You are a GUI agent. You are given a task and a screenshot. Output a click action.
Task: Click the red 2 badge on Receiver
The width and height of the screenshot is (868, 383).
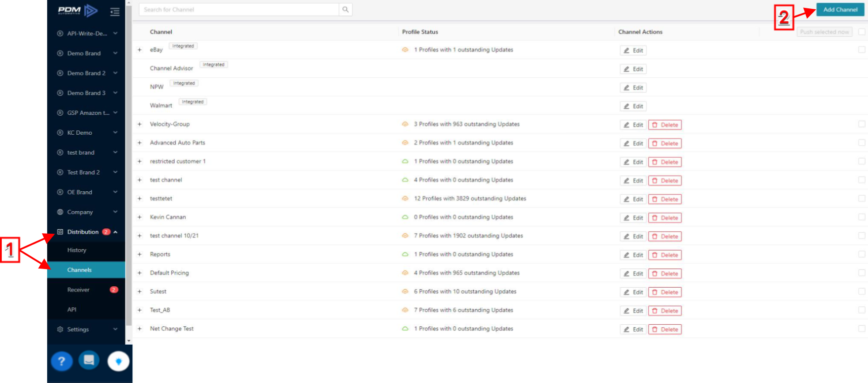click(x=114, y=290)
